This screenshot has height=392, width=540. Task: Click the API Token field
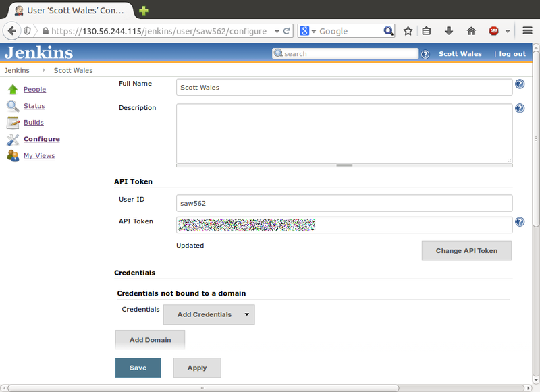[x=344, y=225]
